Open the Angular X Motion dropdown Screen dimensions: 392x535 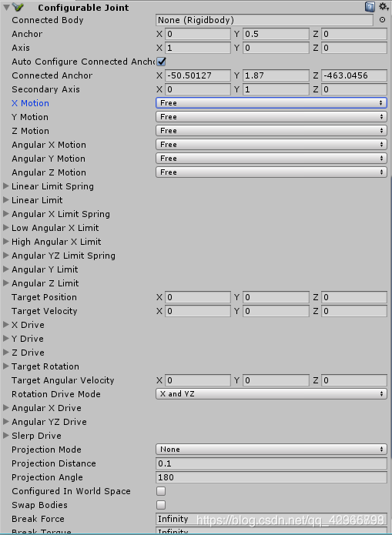click(271, 145)
